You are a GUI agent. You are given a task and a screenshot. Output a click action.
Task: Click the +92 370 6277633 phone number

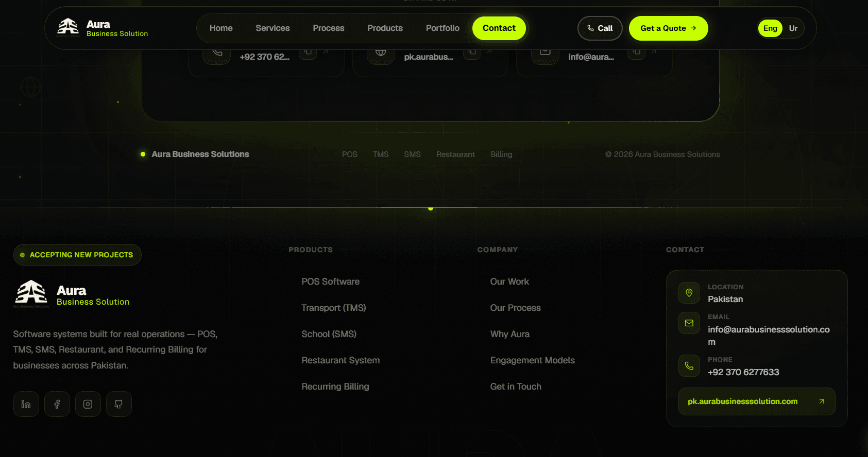click(743, 372)
